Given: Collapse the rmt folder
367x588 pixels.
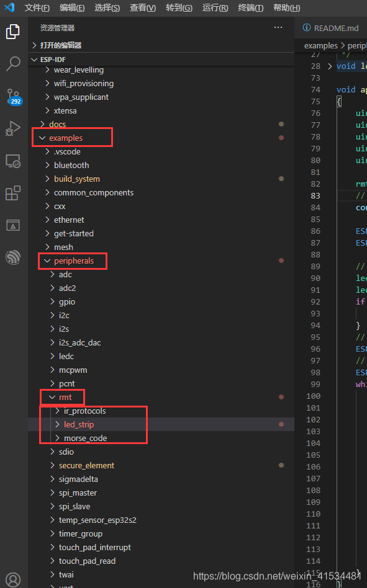Looking at the screenshot, I should pos(161,397).
